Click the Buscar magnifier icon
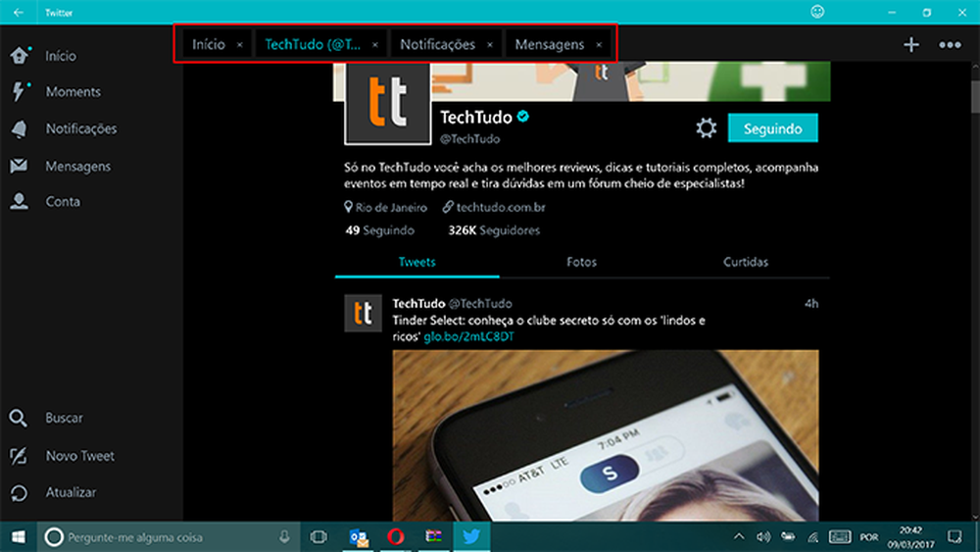The image size is (980, 552). (18, 418)
